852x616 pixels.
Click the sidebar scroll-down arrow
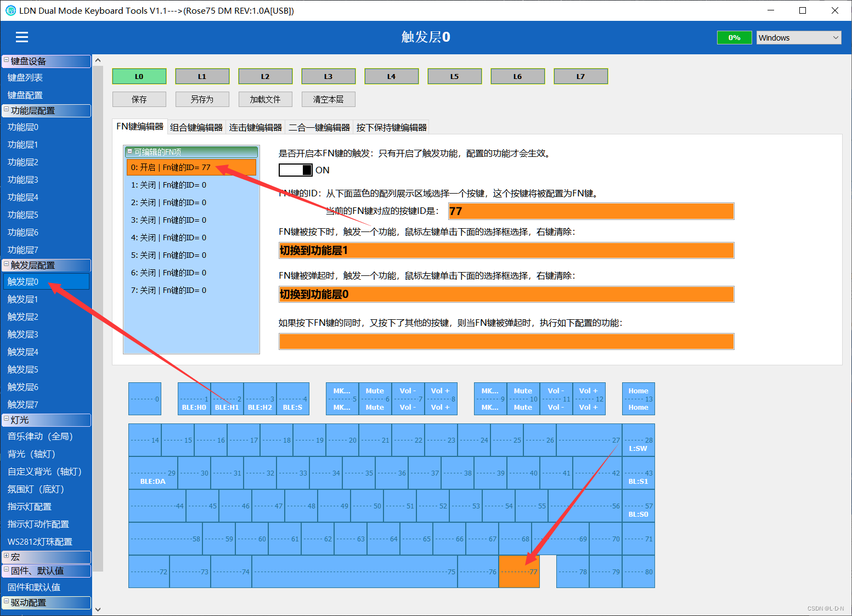(x=98, y=609)
